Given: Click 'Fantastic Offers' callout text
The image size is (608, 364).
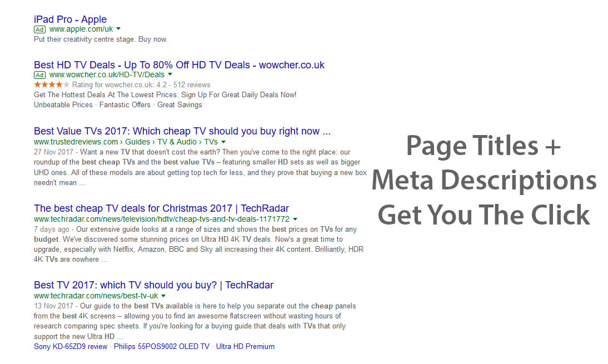Looking at the screenshot, I should (x=125, y=105).
